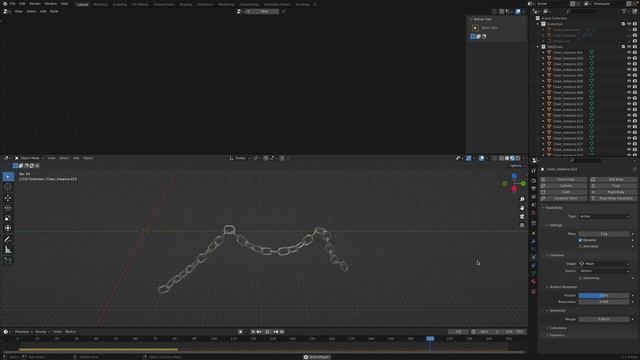
Task: Open the Output properties tab
Action: [533, 189]
